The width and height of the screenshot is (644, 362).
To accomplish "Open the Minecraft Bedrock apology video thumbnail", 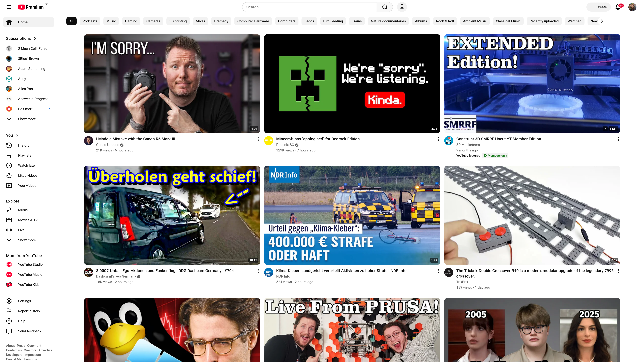I will 352,83.
